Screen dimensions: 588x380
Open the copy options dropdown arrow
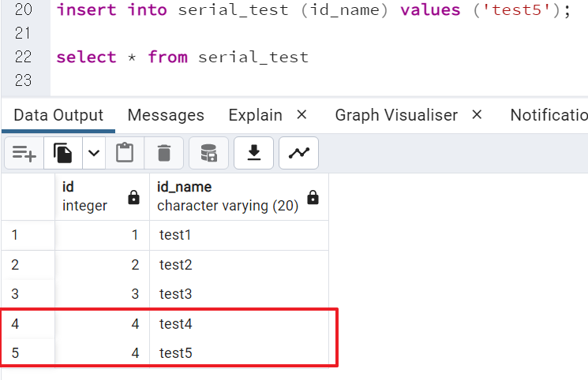tap(94, 153)
